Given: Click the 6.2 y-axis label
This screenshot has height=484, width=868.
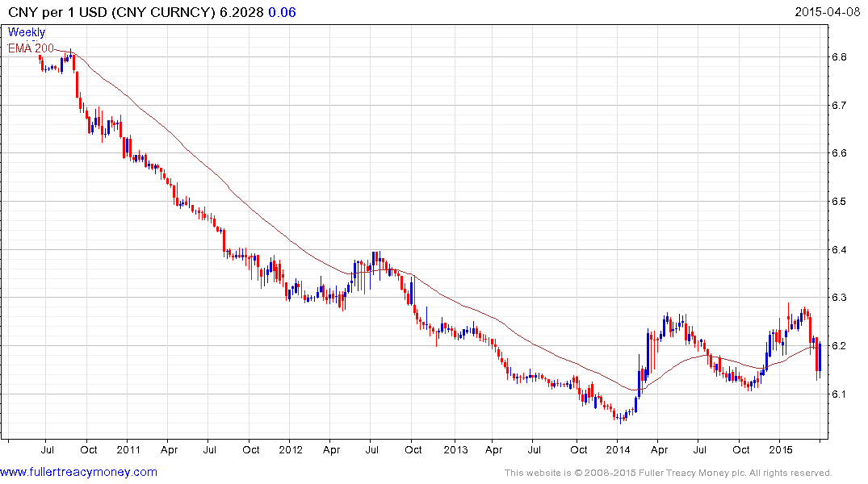Looking at the screenshot, I should pos(839,346).
